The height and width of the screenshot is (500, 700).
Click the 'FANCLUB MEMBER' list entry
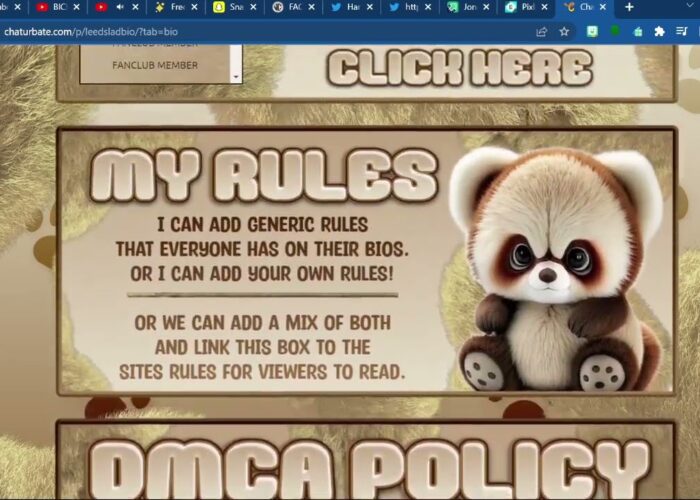coord(155,65)
